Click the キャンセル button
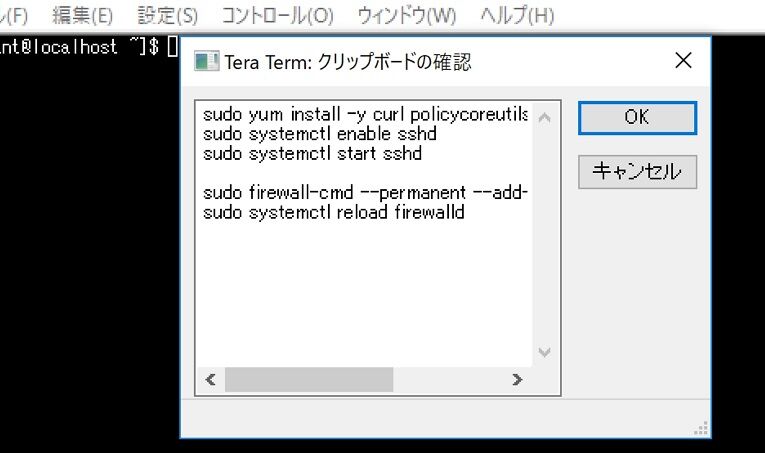The height and width of the screenshot is (453, 765). [637, 172]
